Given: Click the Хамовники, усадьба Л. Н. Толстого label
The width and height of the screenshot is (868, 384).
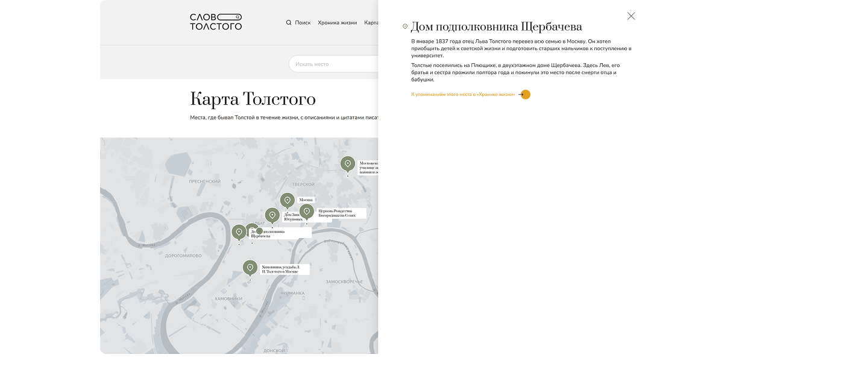Looking at the screenshot, I should tap(285, 269).
